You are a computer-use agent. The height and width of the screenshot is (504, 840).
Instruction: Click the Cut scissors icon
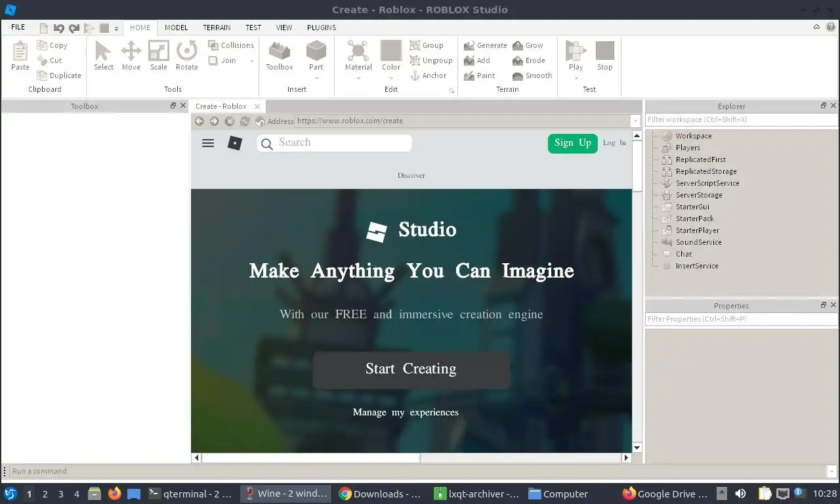[42, 60]
